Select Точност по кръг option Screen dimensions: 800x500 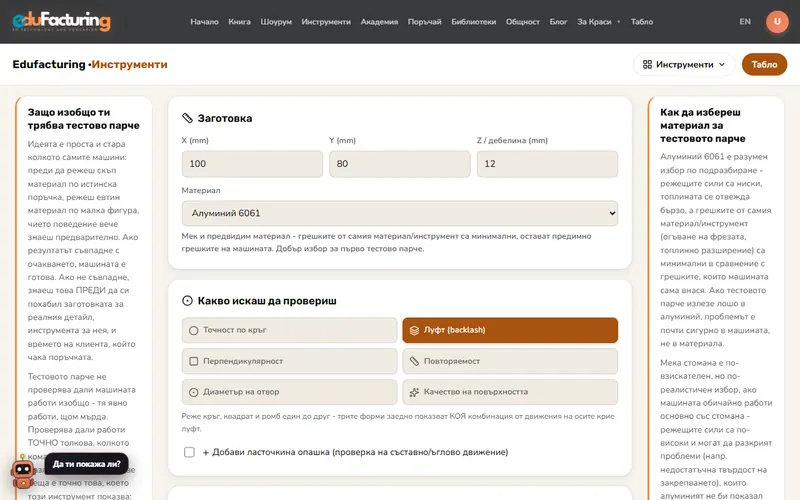pos(289,330)
